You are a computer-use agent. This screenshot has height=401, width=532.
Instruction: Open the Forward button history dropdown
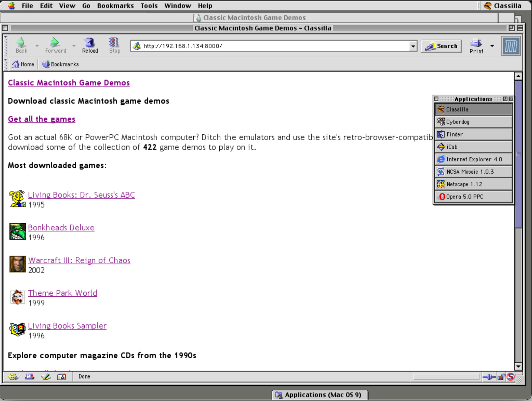coord(74,46)
